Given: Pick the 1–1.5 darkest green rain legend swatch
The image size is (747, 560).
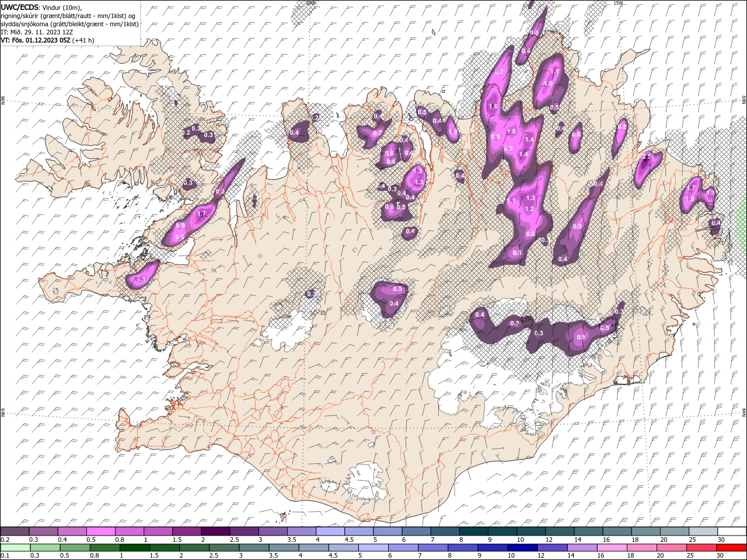Looking at the screenshot, I should (134, 548).
